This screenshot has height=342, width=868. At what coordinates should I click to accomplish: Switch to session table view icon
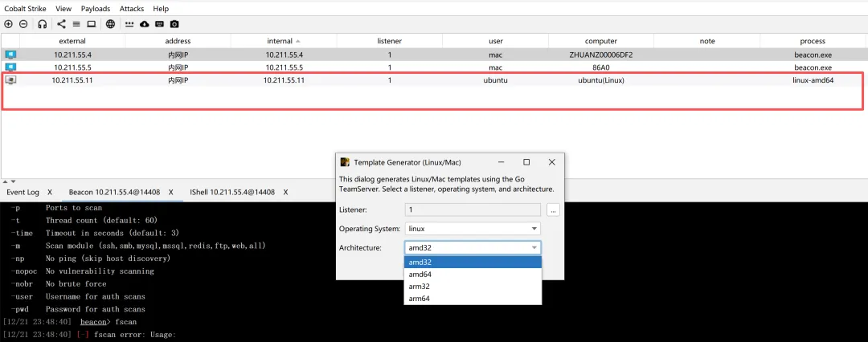tap(76, 24)
